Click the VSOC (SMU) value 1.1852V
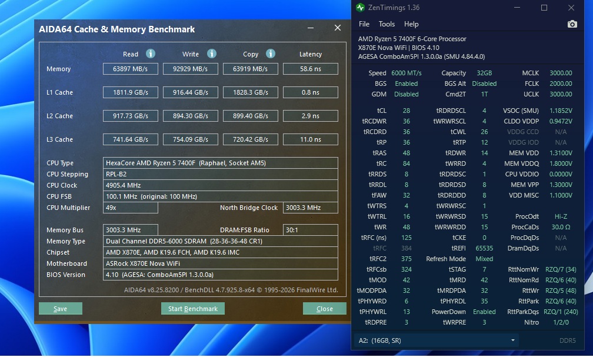The width and height of the screenshot is (593, 364). tap(561, 111)
